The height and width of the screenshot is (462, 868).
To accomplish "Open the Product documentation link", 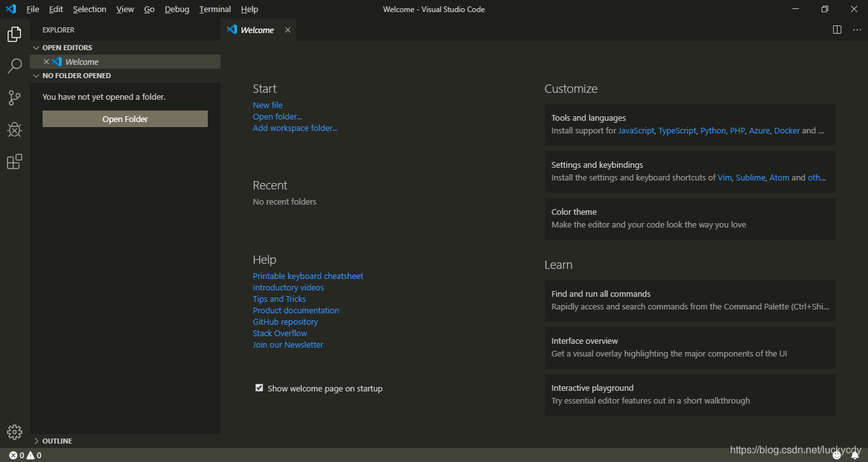I will (x=296, y=311).
